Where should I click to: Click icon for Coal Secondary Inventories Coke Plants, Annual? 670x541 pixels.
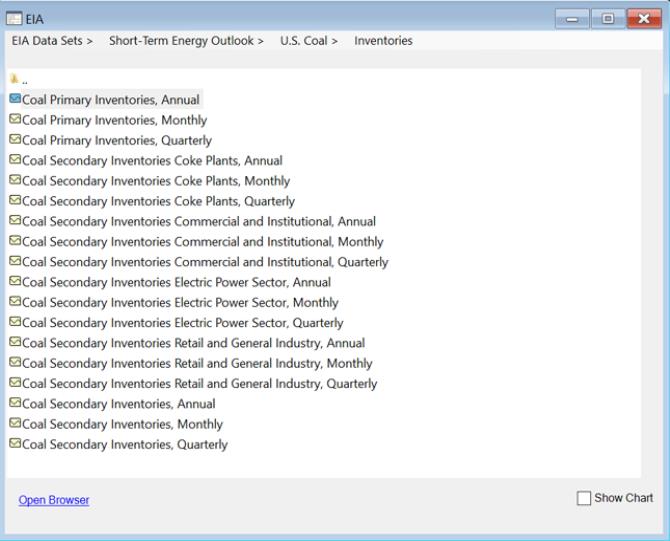click(x=15, y=159)
